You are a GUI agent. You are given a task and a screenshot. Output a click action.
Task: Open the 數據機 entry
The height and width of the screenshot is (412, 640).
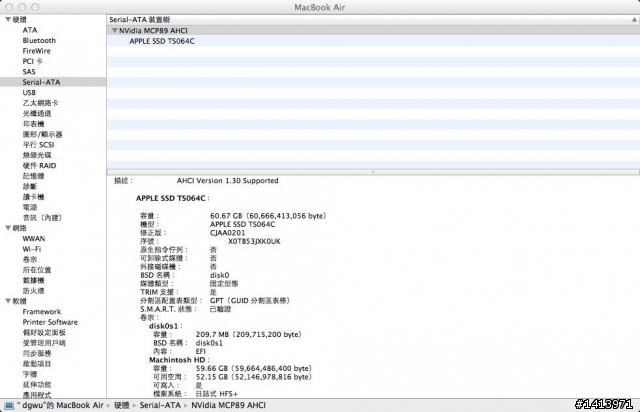33,280
